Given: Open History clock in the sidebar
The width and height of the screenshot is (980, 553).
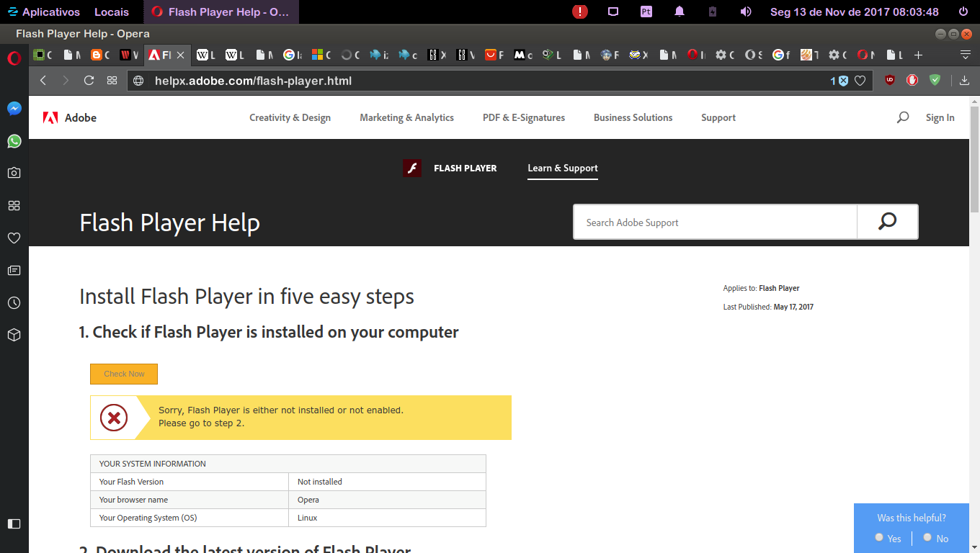Looking at the screenshot, I should point(14,303).
